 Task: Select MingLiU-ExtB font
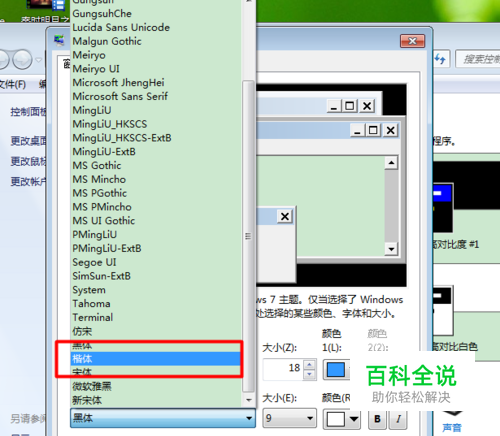156,152
